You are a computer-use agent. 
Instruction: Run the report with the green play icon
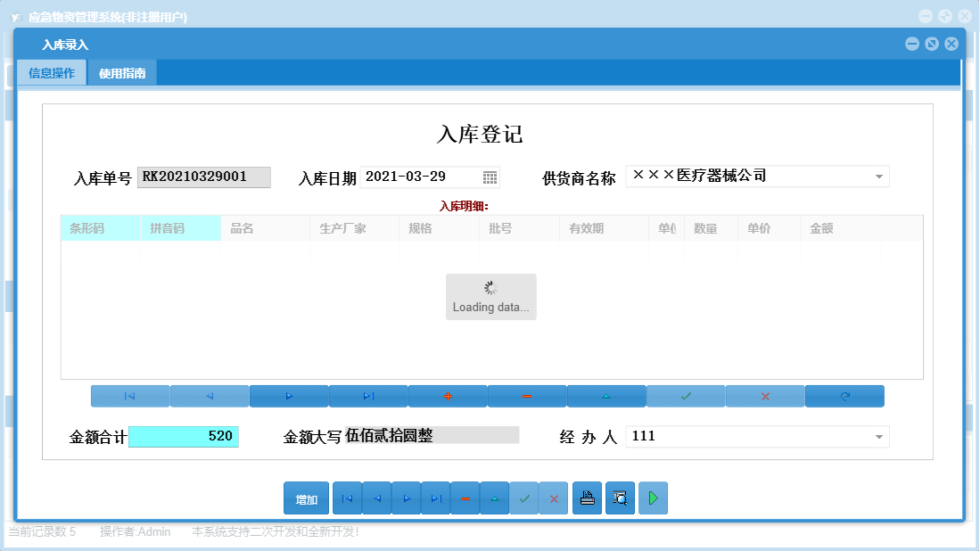653,498
